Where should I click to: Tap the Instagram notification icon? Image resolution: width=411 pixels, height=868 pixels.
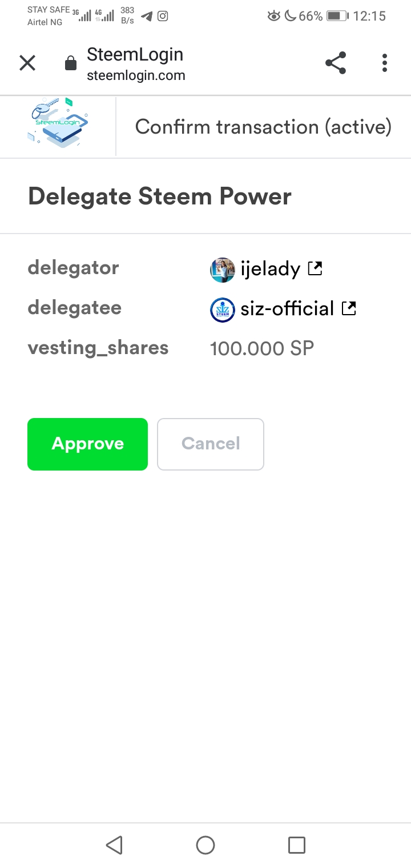pyautogui.click(x=163, y=16)
